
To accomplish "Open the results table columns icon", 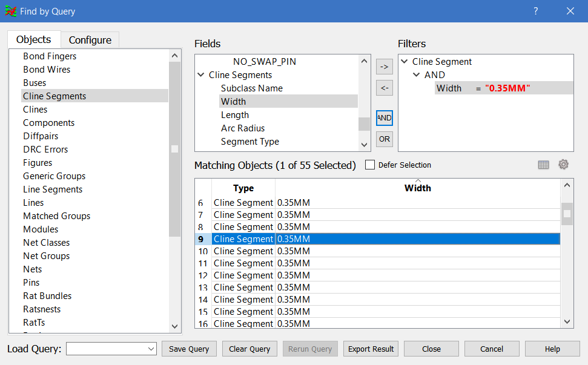I will click(543, 165).
